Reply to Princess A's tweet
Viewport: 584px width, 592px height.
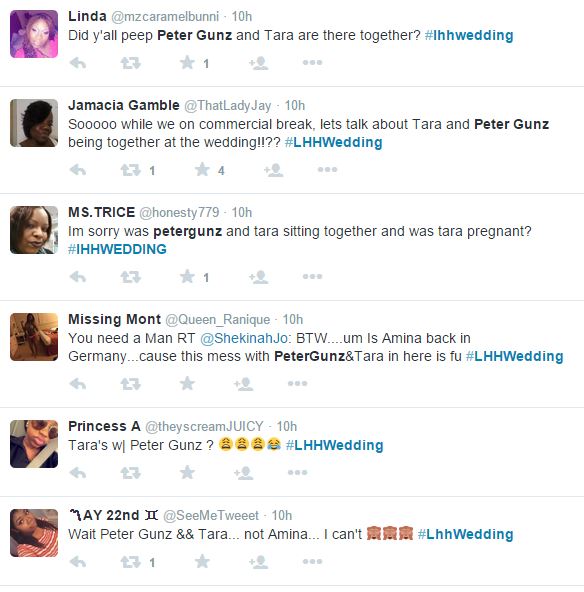pos(78,473)
